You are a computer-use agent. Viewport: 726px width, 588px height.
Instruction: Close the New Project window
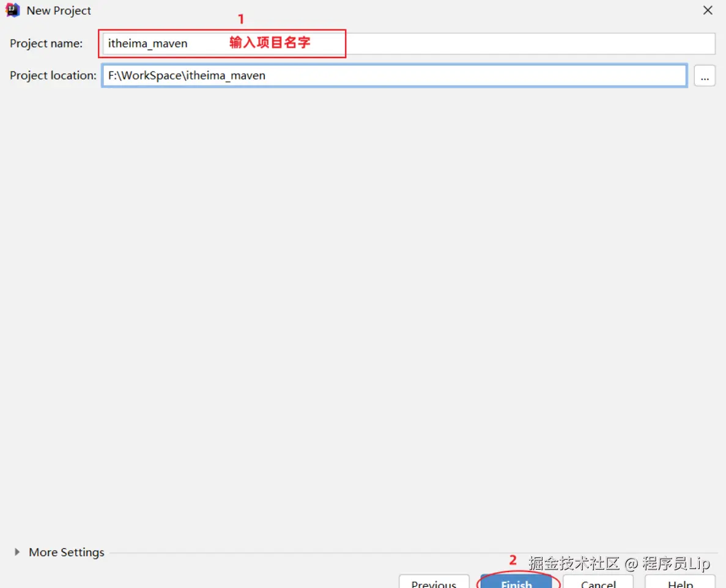coord(708,10)
